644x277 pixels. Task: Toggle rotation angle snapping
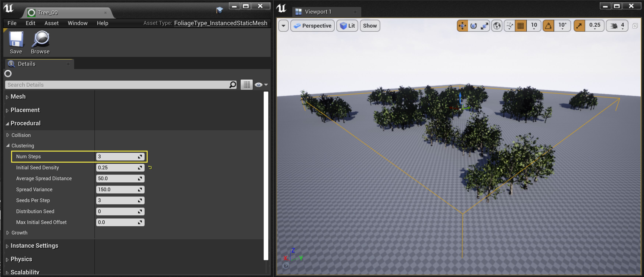(548, 26)
